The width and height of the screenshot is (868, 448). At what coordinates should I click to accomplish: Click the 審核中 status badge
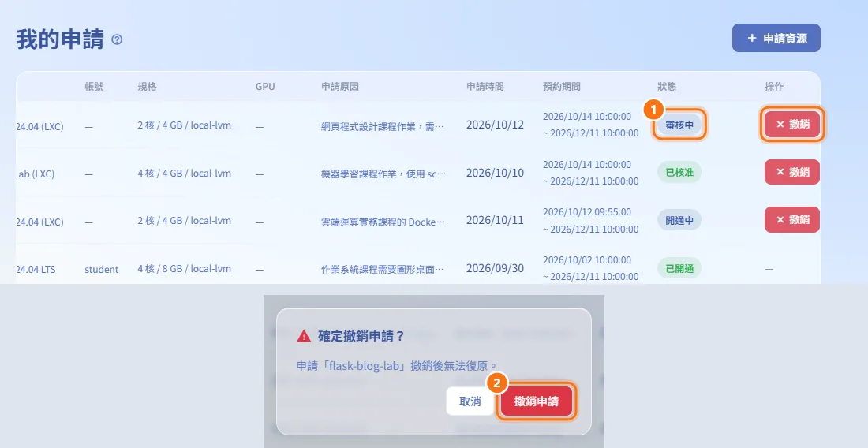click(x=679, y=125)
